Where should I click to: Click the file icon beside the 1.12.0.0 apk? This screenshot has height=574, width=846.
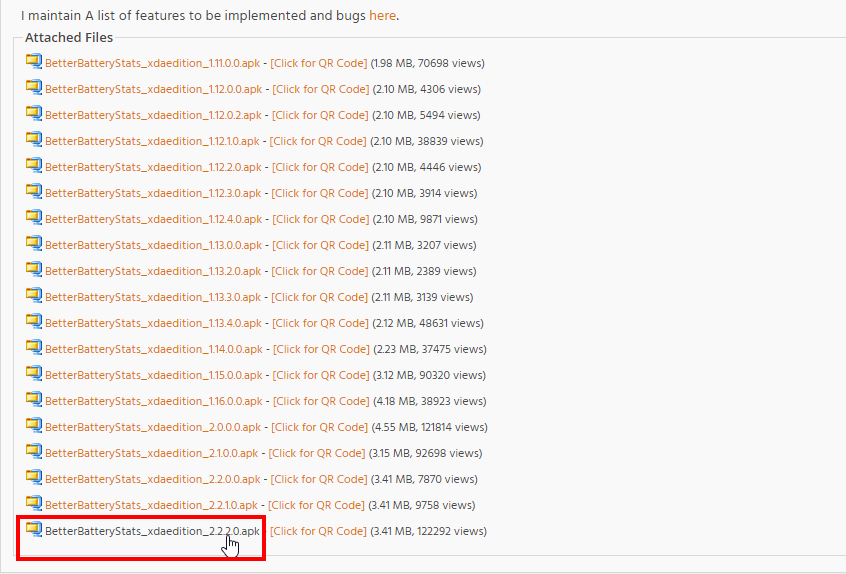click(34, 87)
